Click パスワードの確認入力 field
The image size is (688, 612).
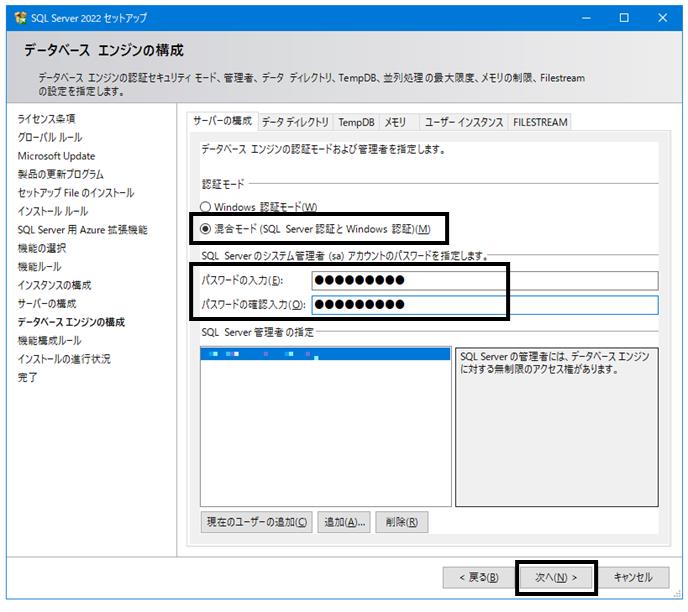(x=485, y=304)
